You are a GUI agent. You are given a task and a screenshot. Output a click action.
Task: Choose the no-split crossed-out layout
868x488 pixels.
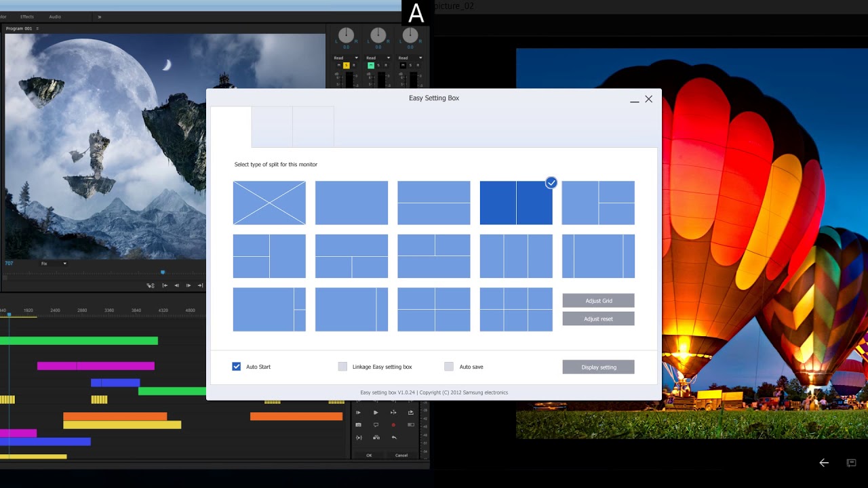pos(269,203)
